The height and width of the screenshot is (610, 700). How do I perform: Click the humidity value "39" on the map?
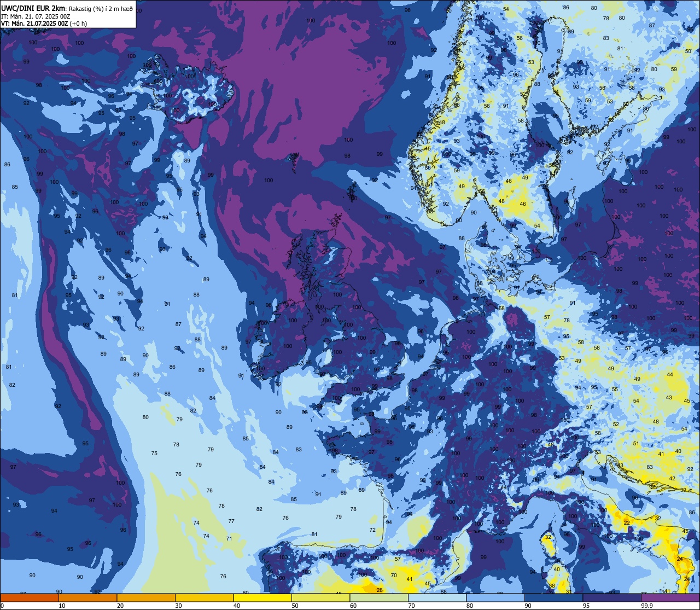684,490
